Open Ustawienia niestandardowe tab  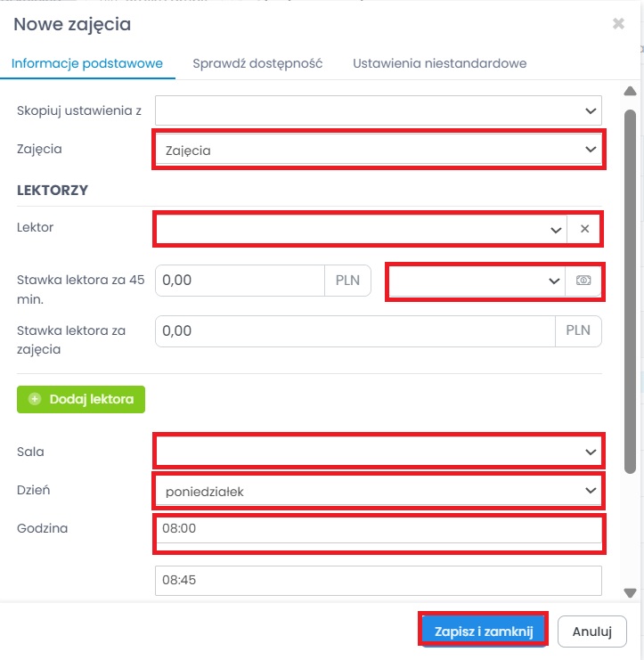(x=439, y=64)
